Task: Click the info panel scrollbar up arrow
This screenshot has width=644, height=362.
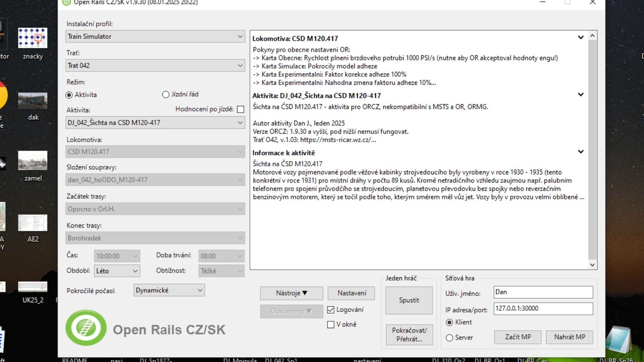Action: [x=593, y=35]
